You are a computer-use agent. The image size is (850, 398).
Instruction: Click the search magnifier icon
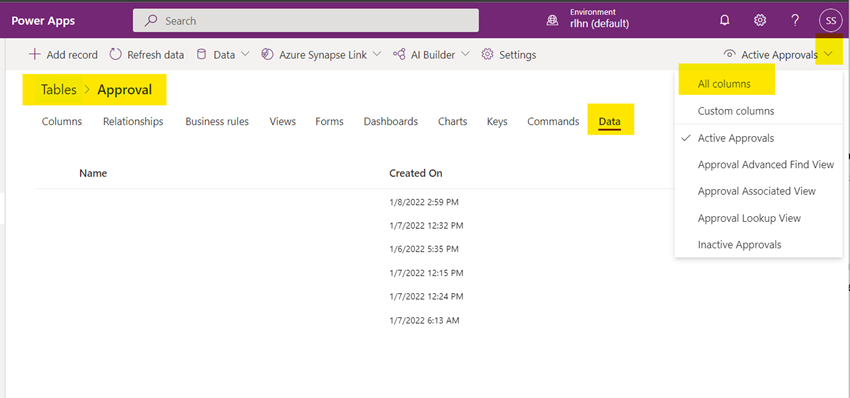pyautogui.click(x=151, y=21)
